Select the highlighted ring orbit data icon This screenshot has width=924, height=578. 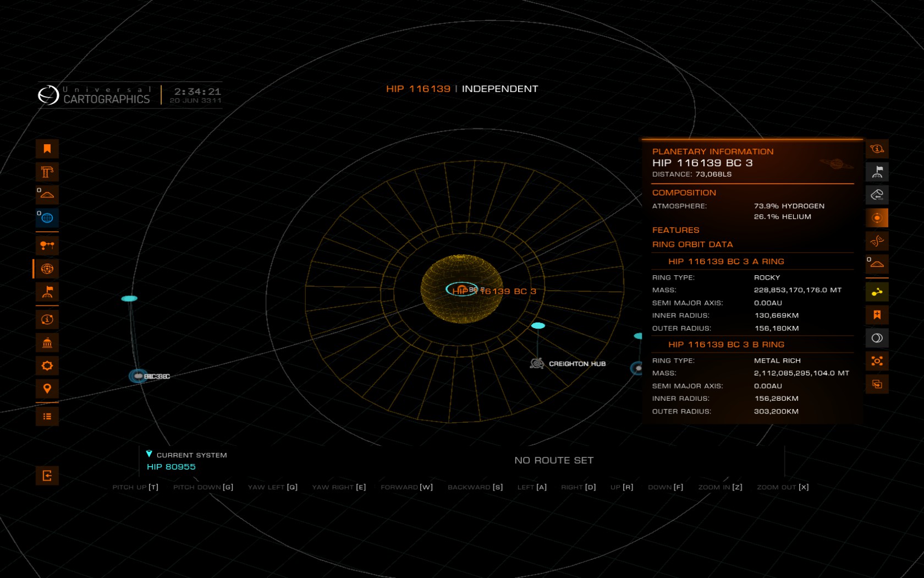click(x=877, y=218)
